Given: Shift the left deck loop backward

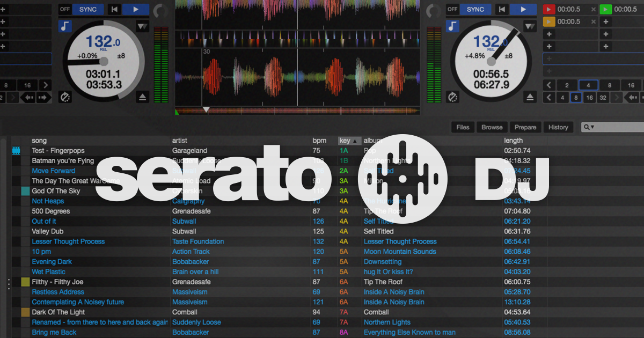Looking at the screenshot, I should (x=27, y=97).
